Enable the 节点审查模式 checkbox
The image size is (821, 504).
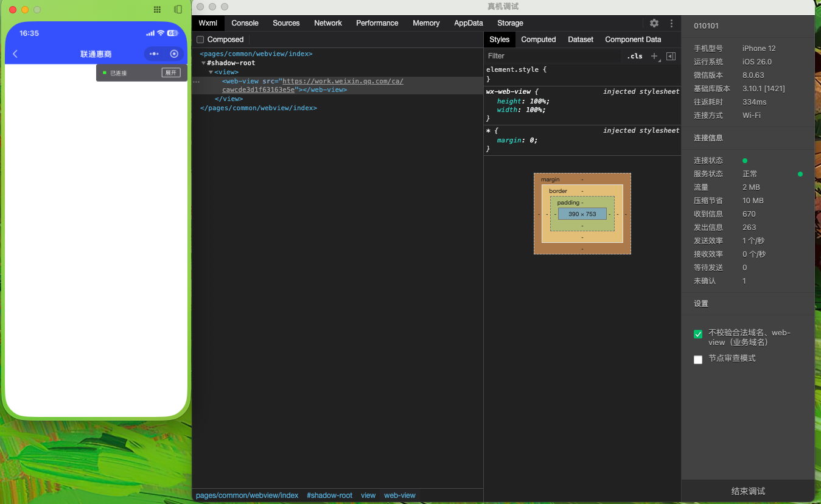pyautogui.click(x=698, y=360)
